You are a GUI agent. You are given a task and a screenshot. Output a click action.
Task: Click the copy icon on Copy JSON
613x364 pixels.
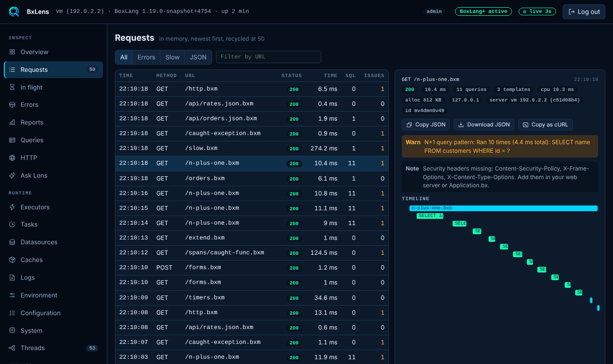pyautogui.click(x=409, y=125)
